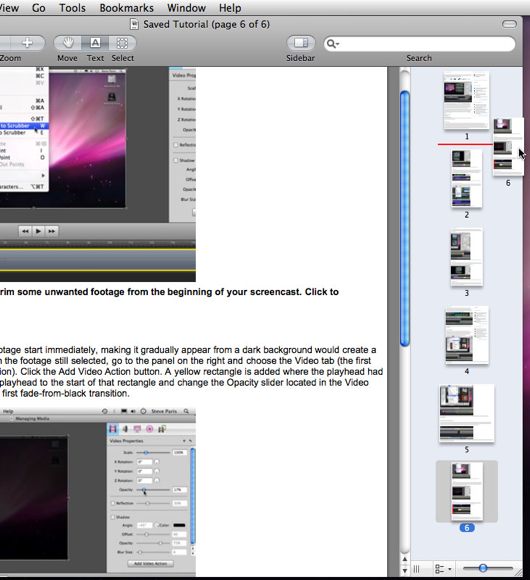This screenshot has width=530, height=580.
Task: Activate the Text selection tool
Action: (95, 43)
